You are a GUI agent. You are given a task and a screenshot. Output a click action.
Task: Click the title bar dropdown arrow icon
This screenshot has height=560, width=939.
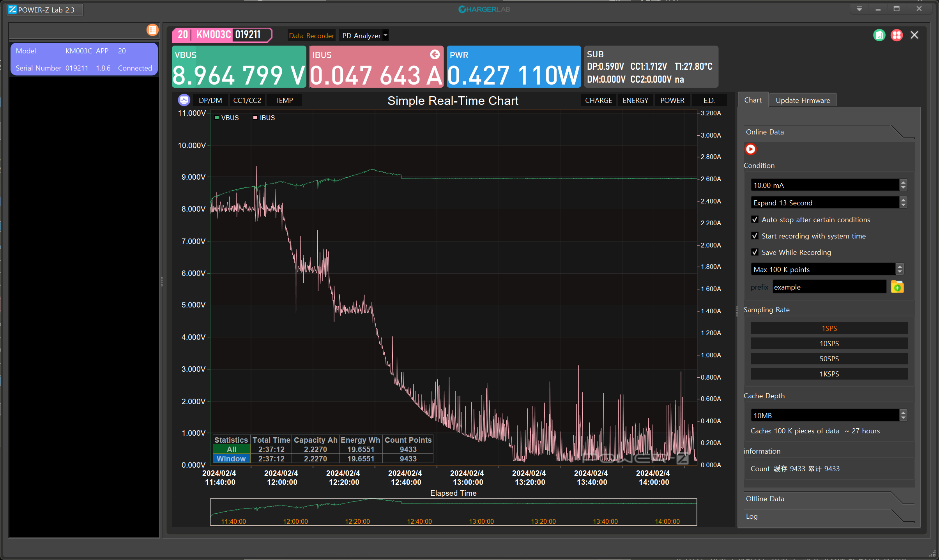click(x=859, y=9)
